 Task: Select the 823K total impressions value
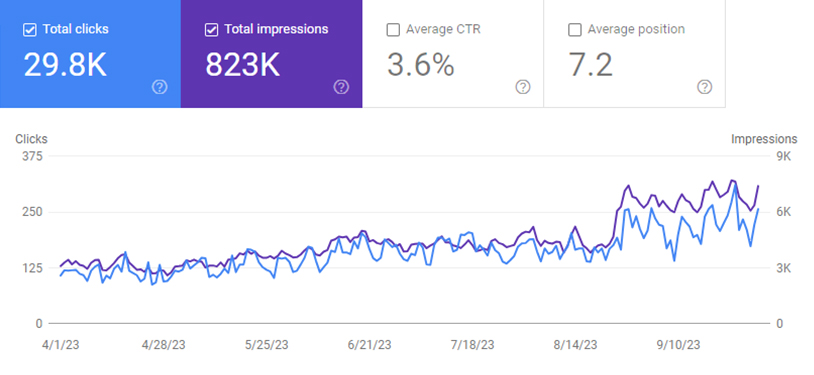[x=242, y=65]
